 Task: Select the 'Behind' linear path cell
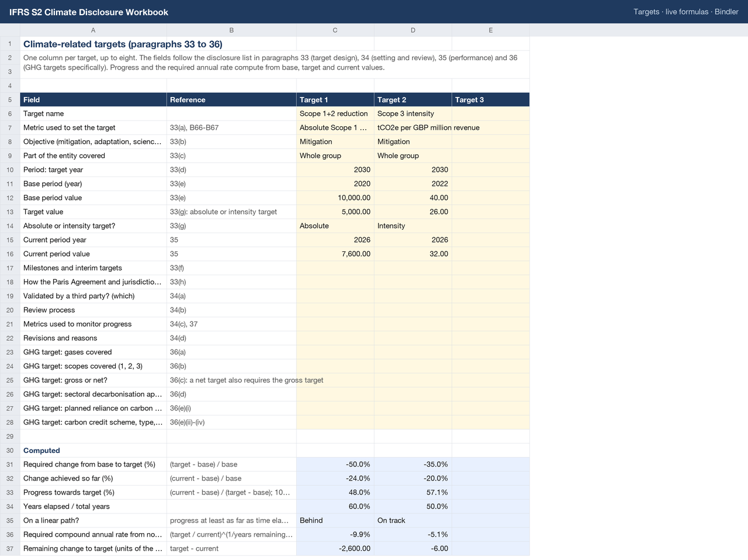(x=335, y=521)
